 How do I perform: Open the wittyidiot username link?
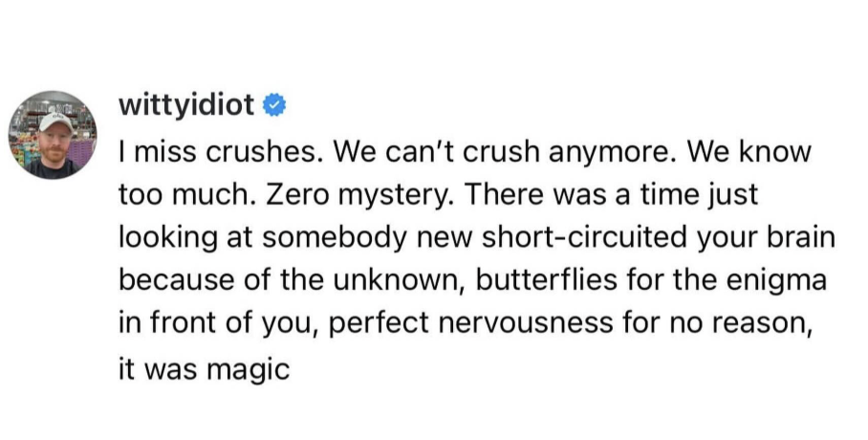186,104
